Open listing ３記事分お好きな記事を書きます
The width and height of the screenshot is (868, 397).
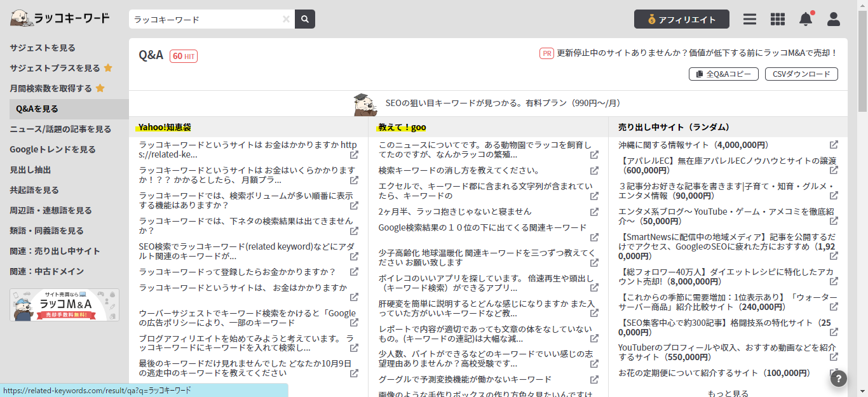[x=726, y=191]
